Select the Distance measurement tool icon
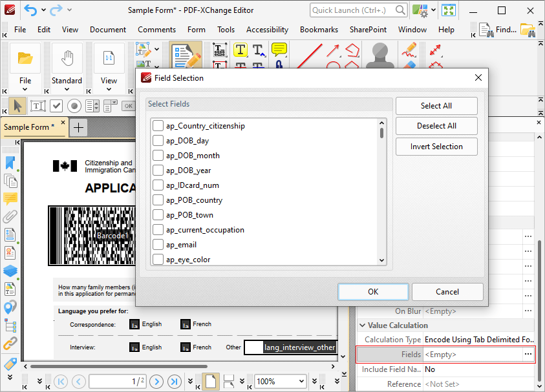 click(435, 50)
